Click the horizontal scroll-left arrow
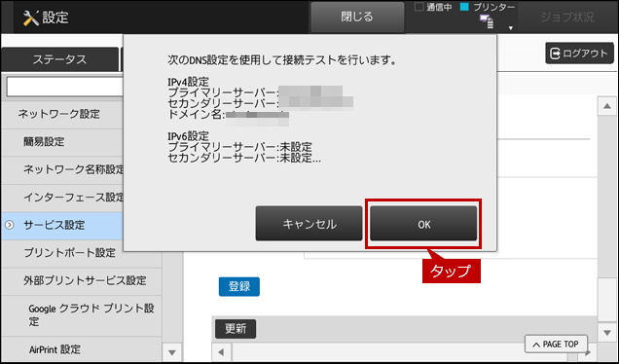Image resolution: width=619 pixels, height=364 pixels. 222,351
